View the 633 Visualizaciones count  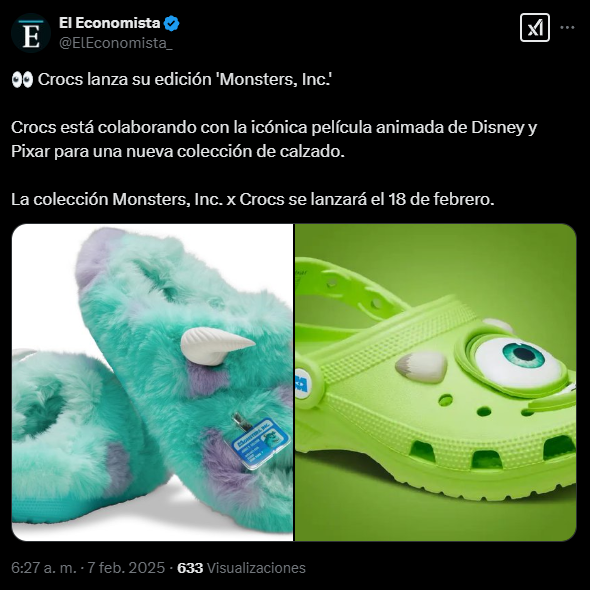pyautogui.click(x=241, y=567)
